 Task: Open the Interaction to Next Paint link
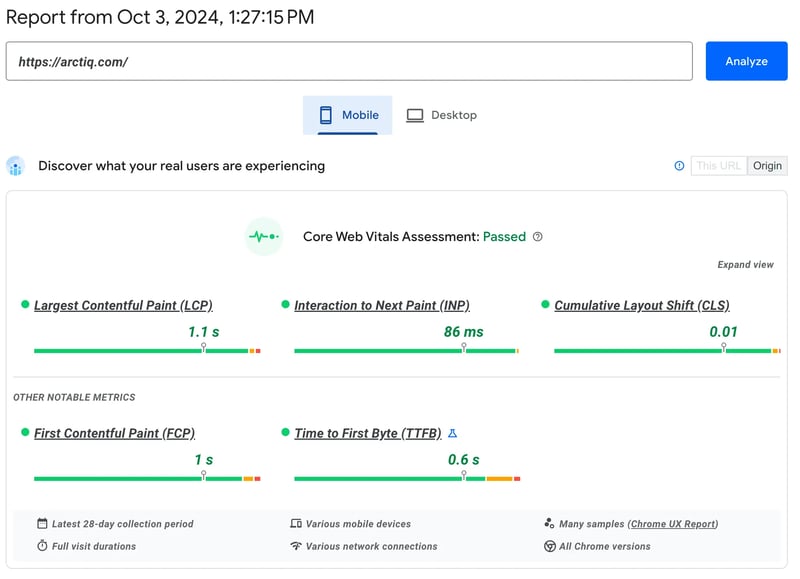point(381,306)
